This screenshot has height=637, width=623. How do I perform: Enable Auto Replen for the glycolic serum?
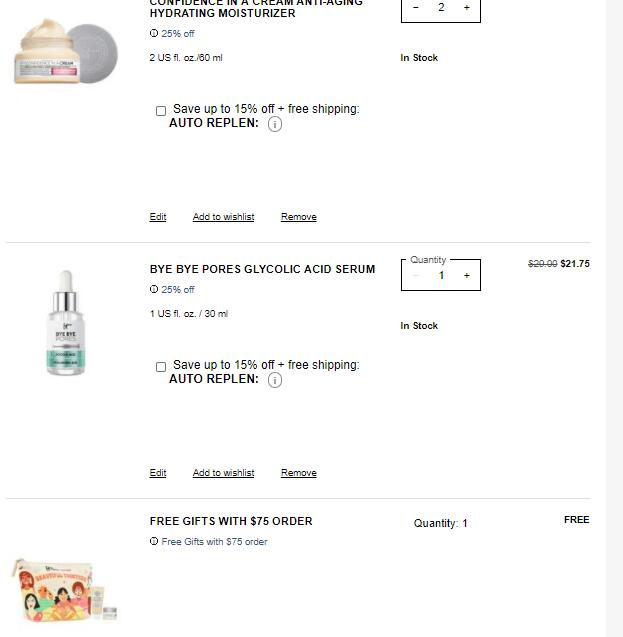pos(161,367)
